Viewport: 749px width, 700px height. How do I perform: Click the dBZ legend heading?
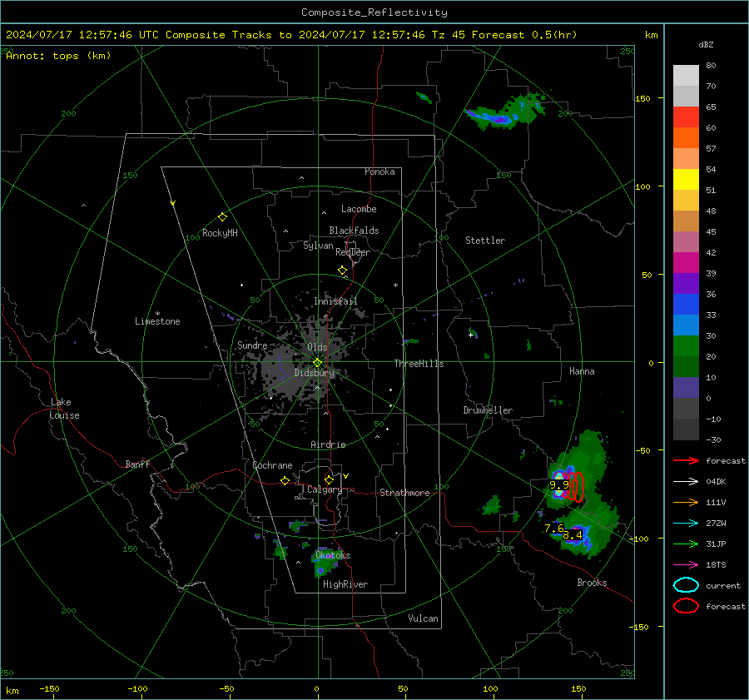(x=706, y=44)
